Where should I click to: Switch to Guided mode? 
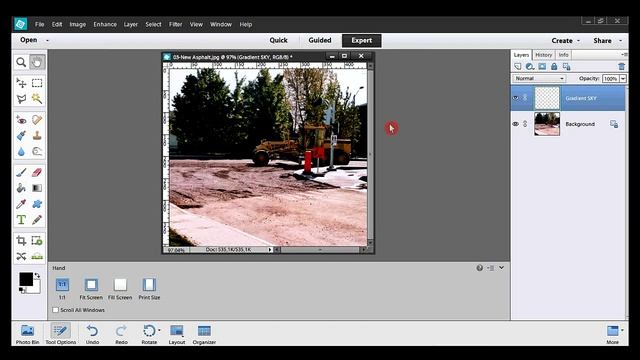[x=320, y=40]
